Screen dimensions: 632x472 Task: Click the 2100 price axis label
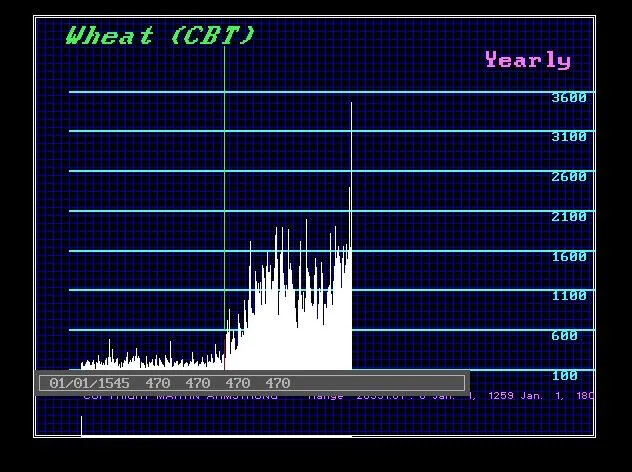tap(569, 216)
